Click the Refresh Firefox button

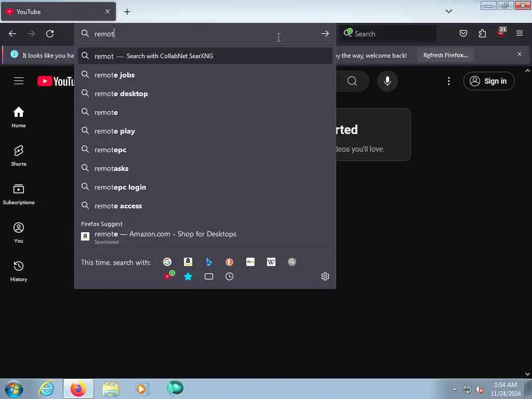(445, 55)
